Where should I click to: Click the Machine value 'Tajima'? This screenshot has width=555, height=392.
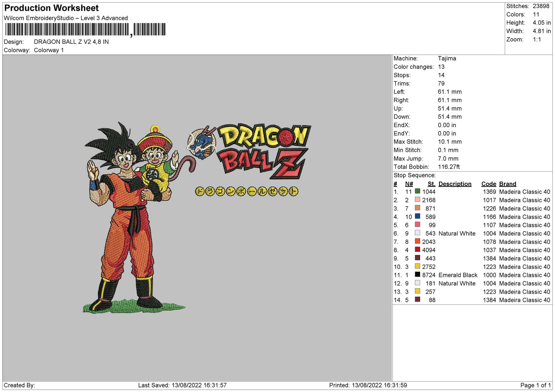447,58
